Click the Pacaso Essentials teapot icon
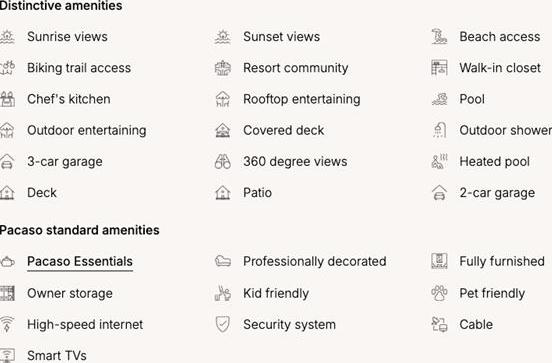 tap(7, 262)
